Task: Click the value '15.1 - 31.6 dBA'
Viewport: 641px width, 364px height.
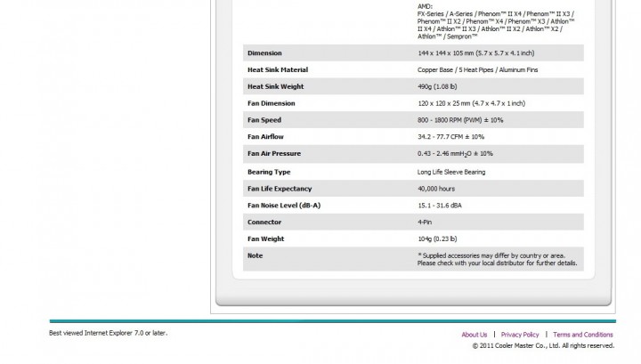Action: point(440,206)
